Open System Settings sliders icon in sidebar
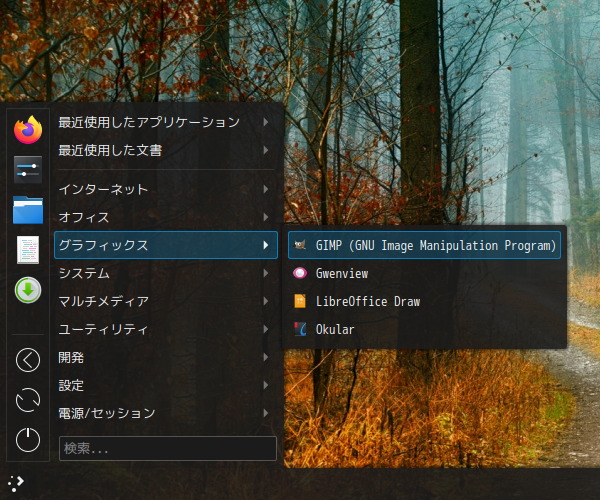The height and width of the screenshot is (500, 600). pos(28,170)
